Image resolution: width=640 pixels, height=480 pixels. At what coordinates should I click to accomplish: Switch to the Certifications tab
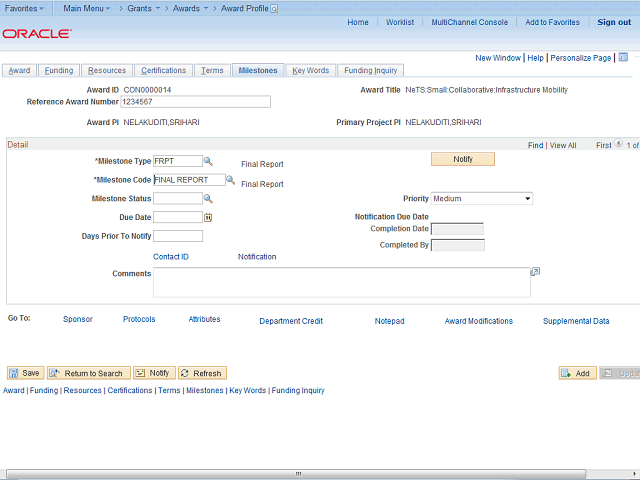(x=163, y=70)
